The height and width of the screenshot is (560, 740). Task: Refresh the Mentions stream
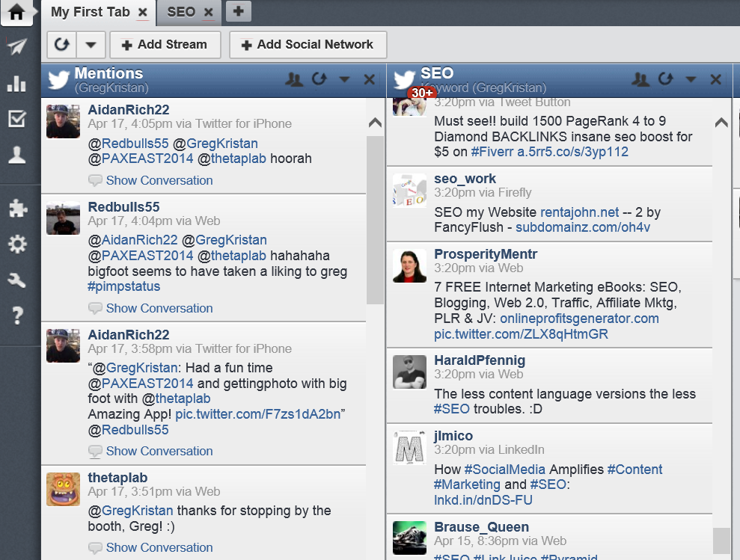click(x=319, y=79)
